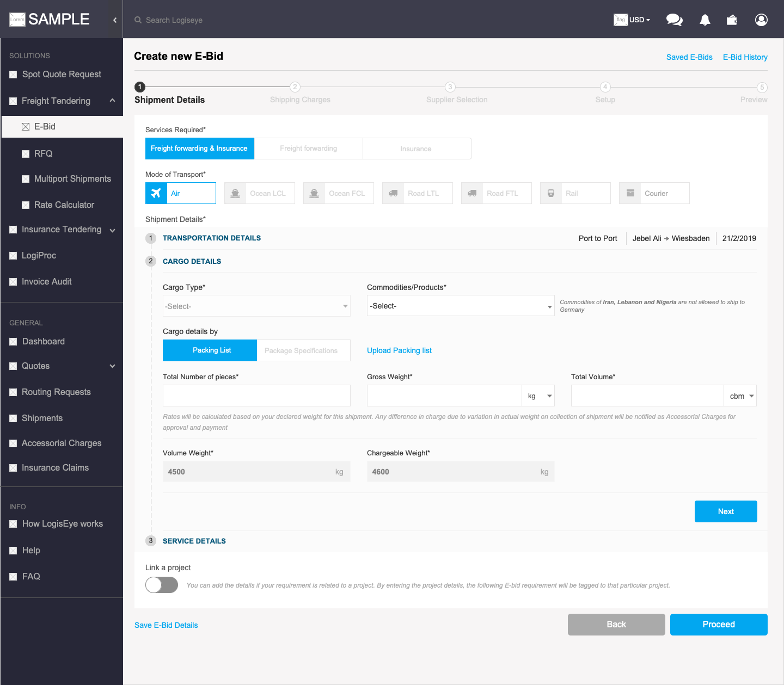The image size is (784, 685).
Task: Focus the Gross Weight input field
Action: click(444, 396)
